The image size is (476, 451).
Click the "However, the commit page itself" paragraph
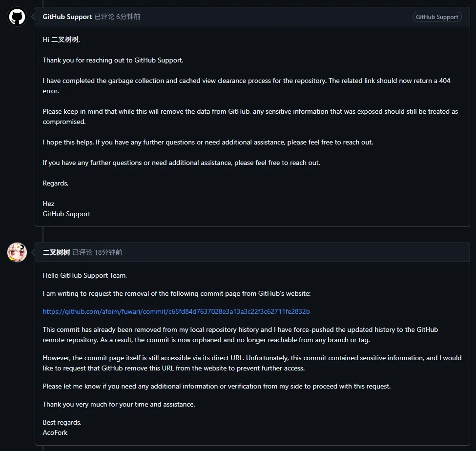click(252, 363)
